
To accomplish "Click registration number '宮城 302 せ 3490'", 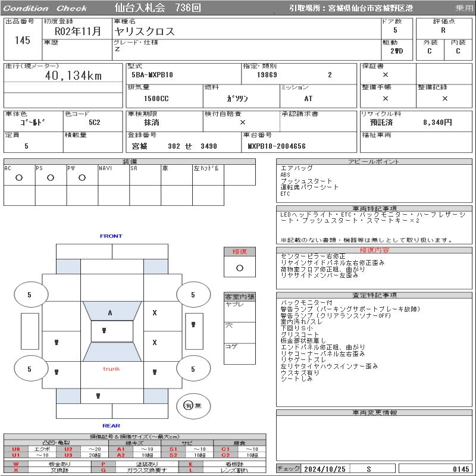I will [x=174, y=146].
